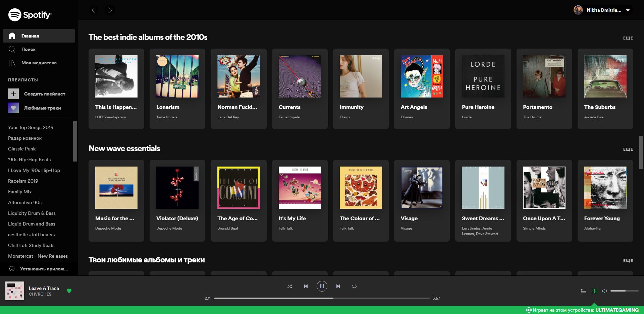This screenshot has height=314, width=644.
Task: Open Visage album cover
Action: tap(422, 188)
